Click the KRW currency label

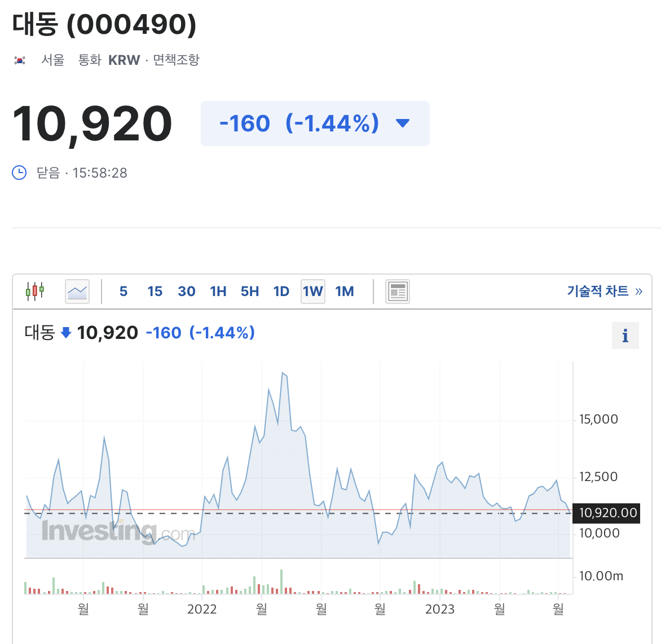124,60
